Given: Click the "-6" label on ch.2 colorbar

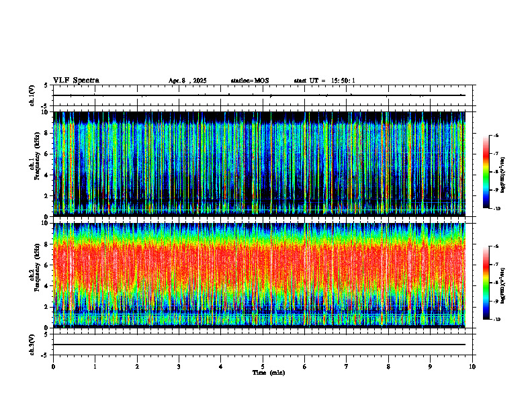Looking at the screenshot, I should pyautogui.click(x=496, y=246).
